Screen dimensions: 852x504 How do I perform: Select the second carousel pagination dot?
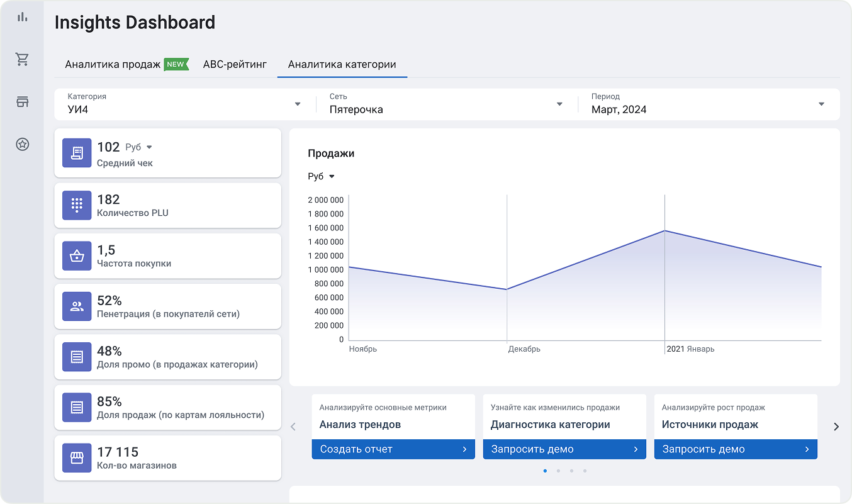(558, 471)
